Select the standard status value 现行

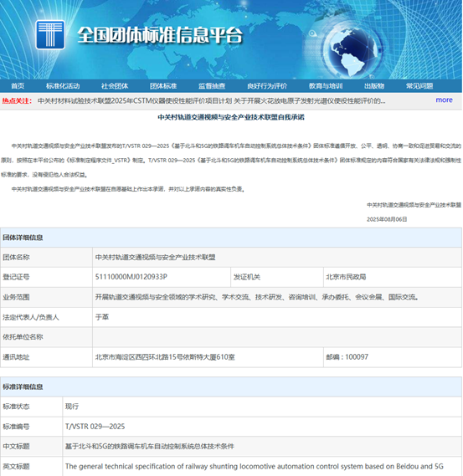tap(72, 407)
